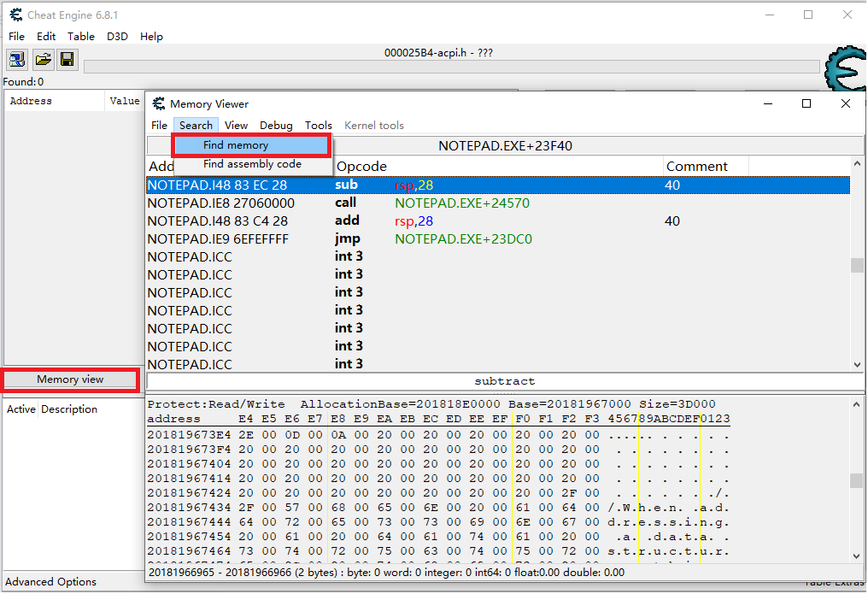The image size is (868, 594).
Task: Click the Opcode column header
Action: click(498, 167)
